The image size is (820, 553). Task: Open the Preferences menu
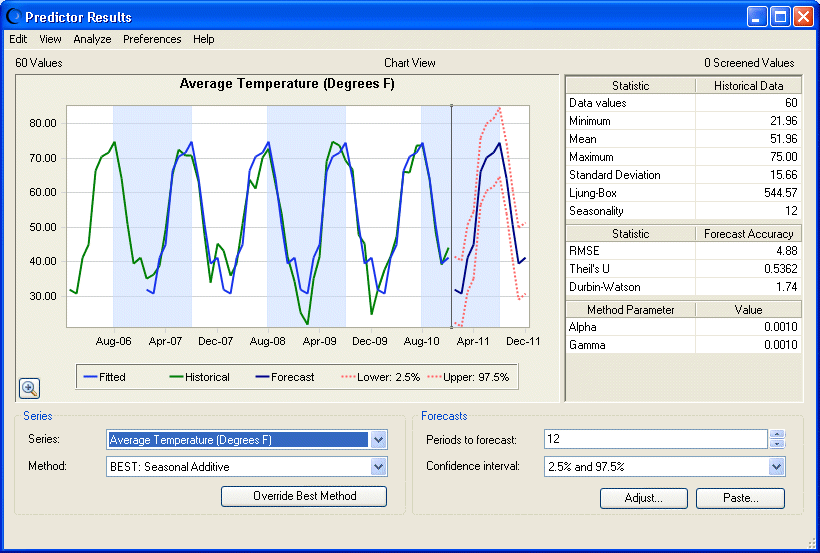pos(152,39)
